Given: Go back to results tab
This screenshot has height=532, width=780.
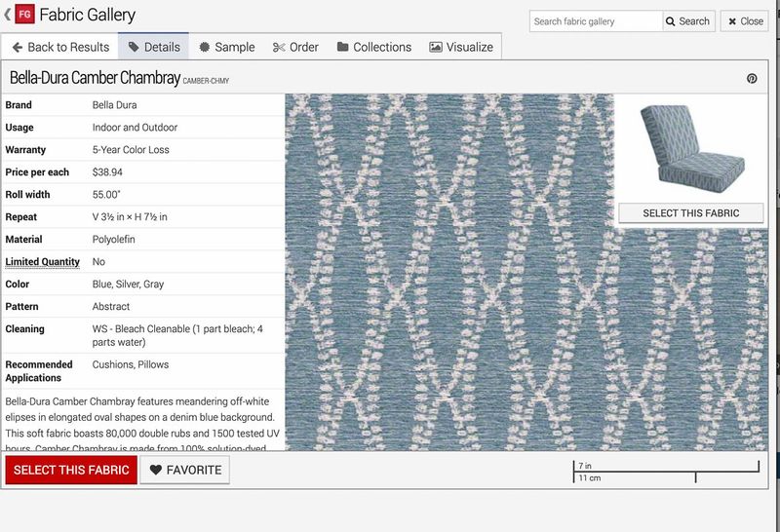Looking at the screenshot, I should [60, 47].
